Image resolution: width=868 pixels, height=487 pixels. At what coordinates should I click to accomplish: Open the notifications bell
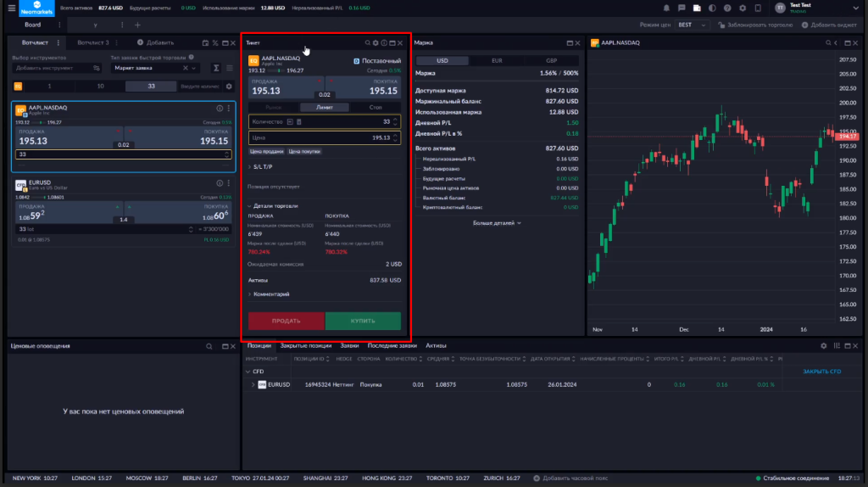(666, 8)
